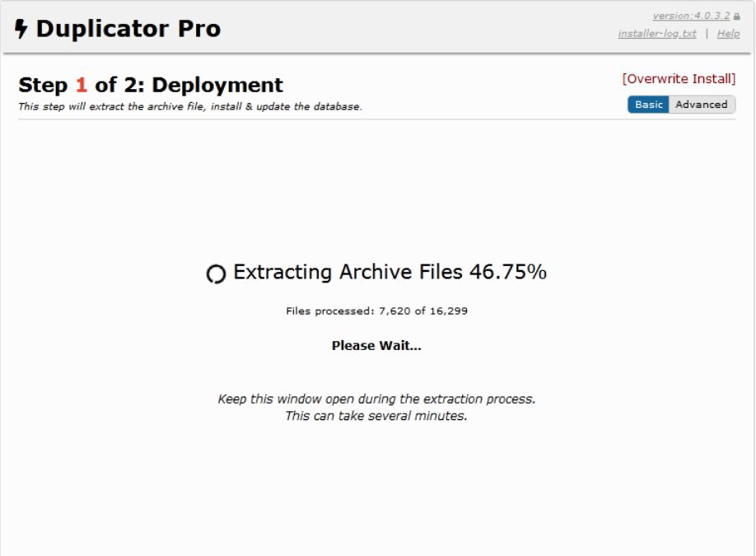Open the Help link
The width and height of the screenshot is (756, 556).
pyautogui.click(x=728, y=34)
